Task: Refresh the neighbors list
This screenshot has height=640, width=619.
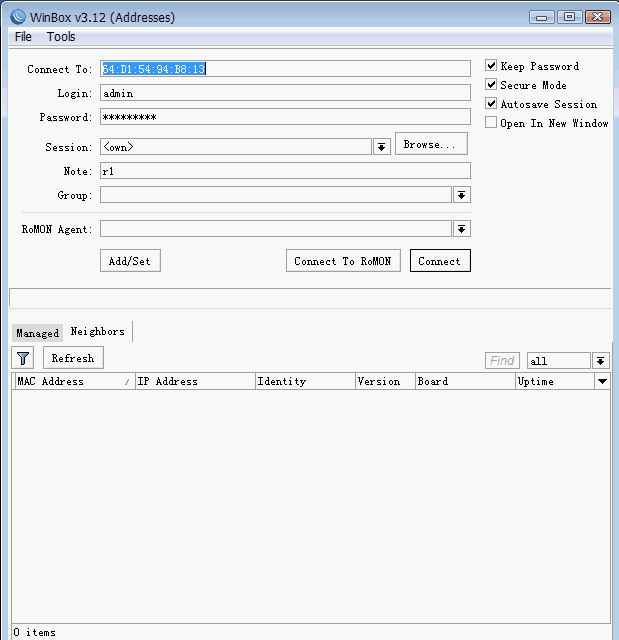Action: point(73,358)
